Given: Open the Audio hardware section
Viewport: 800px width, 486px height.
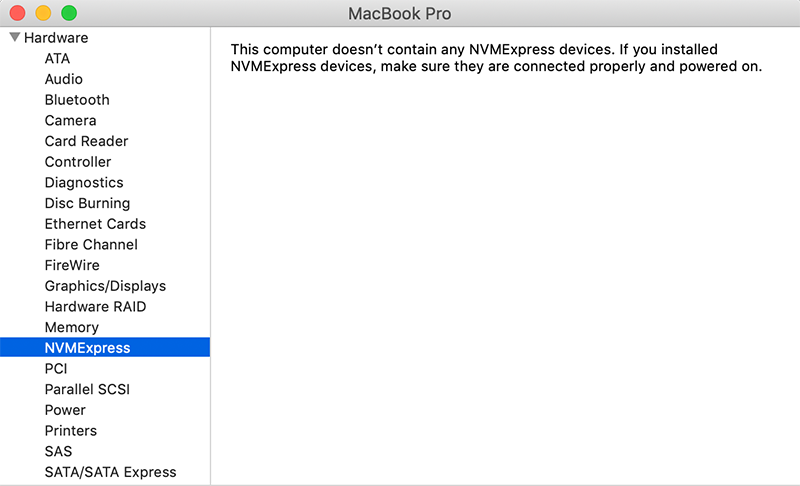Looking at the screenshot, I should tap(63, 79).
